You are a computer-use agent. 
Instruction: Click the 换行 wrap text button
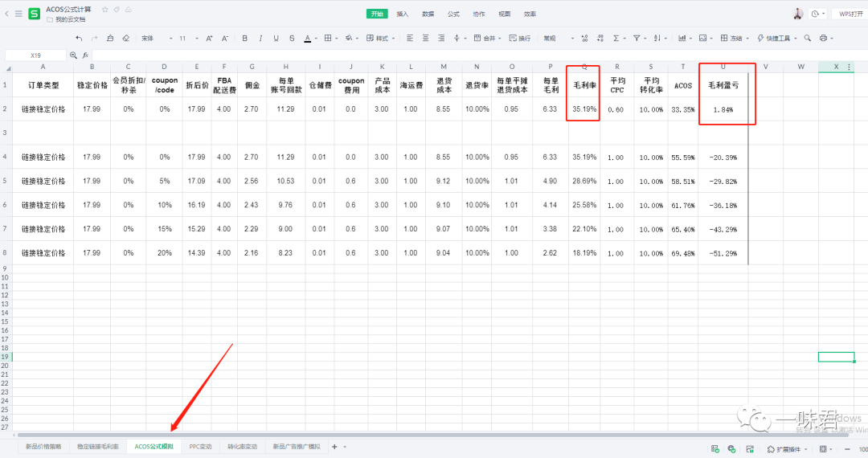520,38
